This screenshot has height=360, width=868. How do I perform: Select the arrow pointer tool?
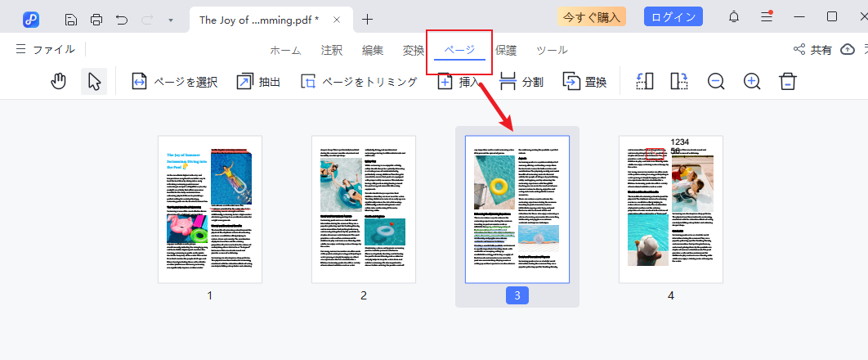pos(94,82)
